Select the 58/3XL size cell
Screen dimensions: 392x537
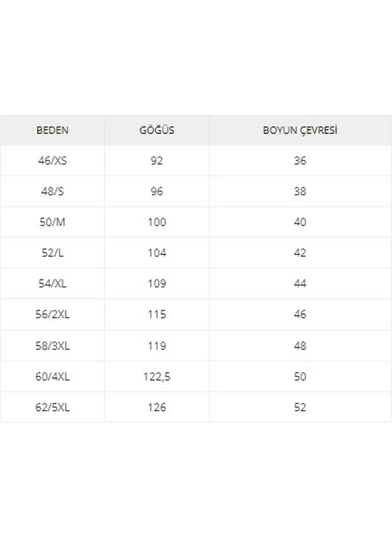(x=52, y=345)
